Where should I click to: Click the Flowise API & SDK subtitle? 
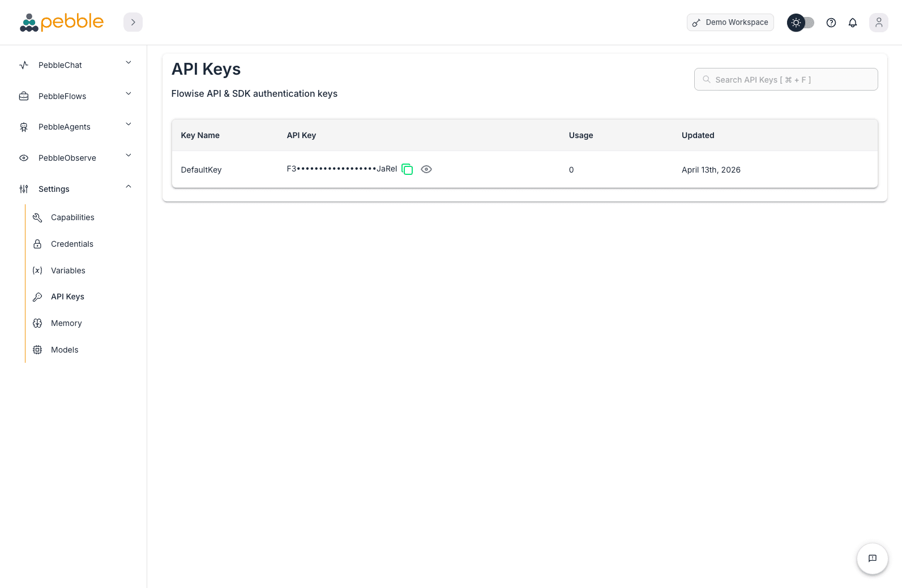pyautogui.click(x=254, y=93)
